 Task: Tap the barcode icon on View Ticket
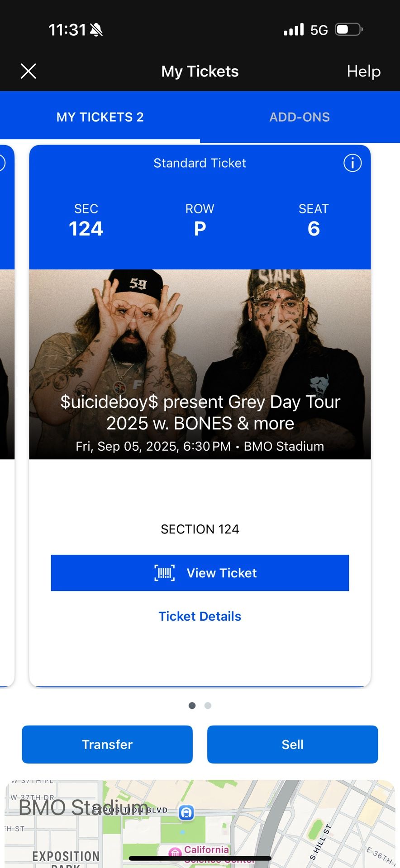click(165, 573)
